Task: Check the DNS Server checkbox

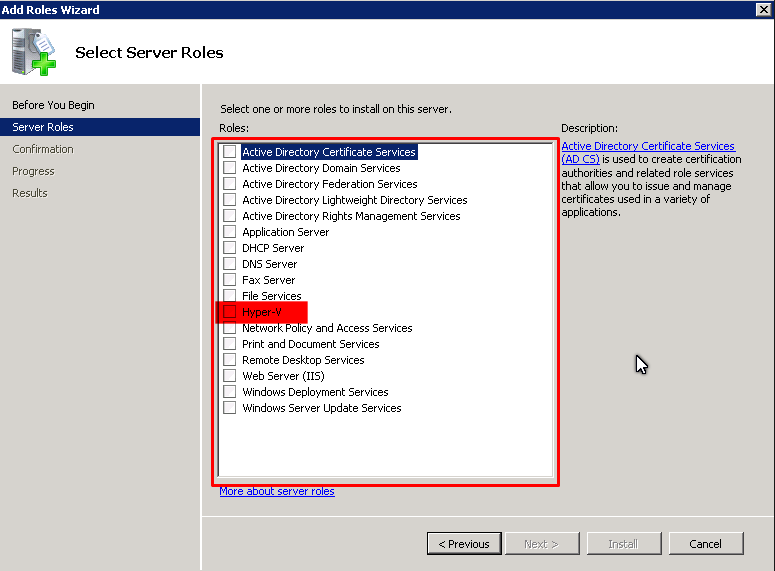Action: point(229,264)
